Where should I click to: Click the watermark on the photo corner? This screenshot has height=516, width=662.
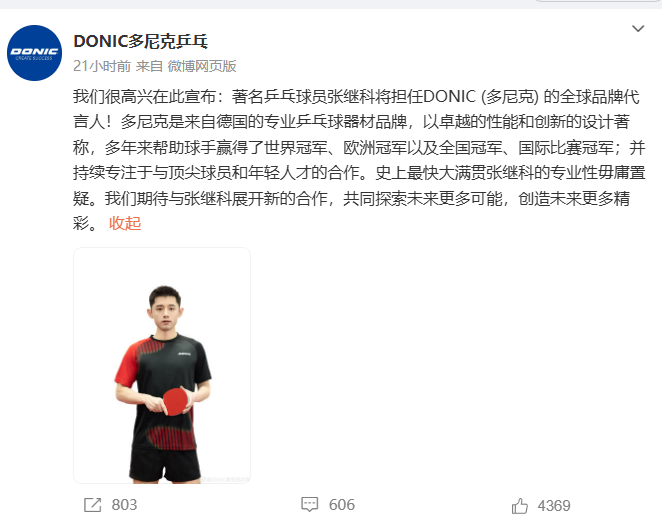pyautogui.click(x=225, y=479)
